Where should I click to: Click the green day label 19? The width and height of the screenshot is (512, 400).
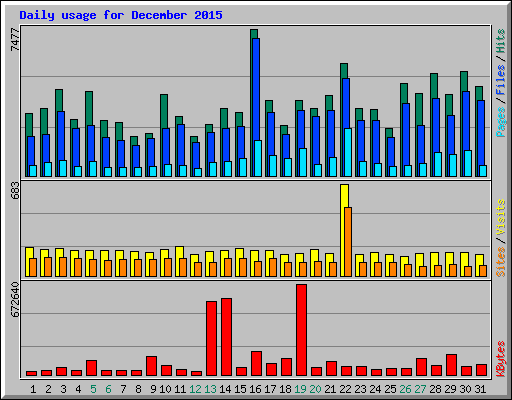coord(300,389)
